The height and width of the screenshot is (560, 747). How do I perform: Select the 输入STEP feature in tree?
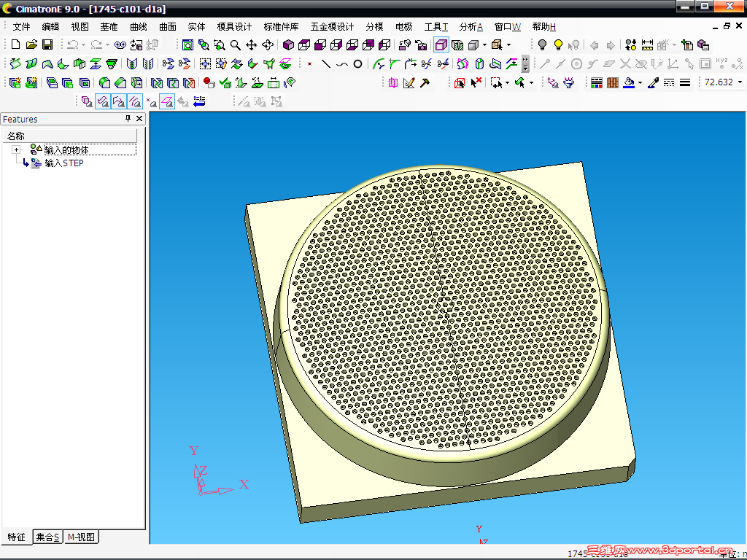tap(64, 163)
